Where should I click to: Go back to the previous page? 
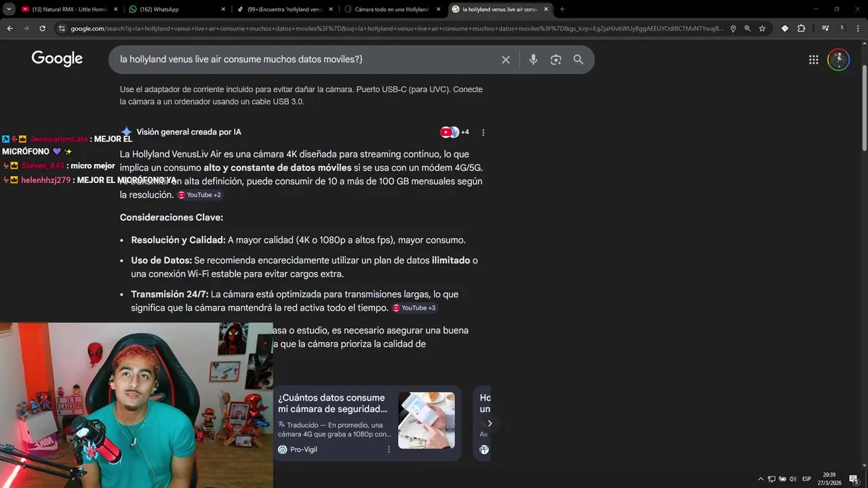[9, 28]
